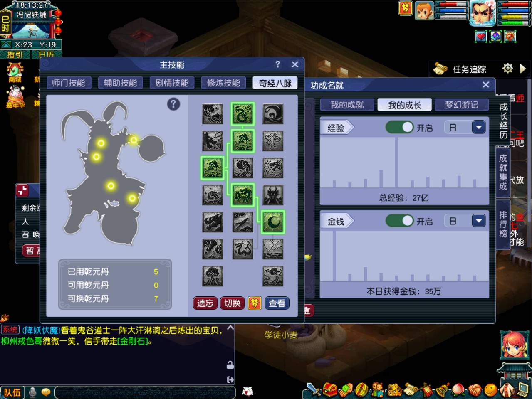Click the purple orb status icon

[495, 37]
